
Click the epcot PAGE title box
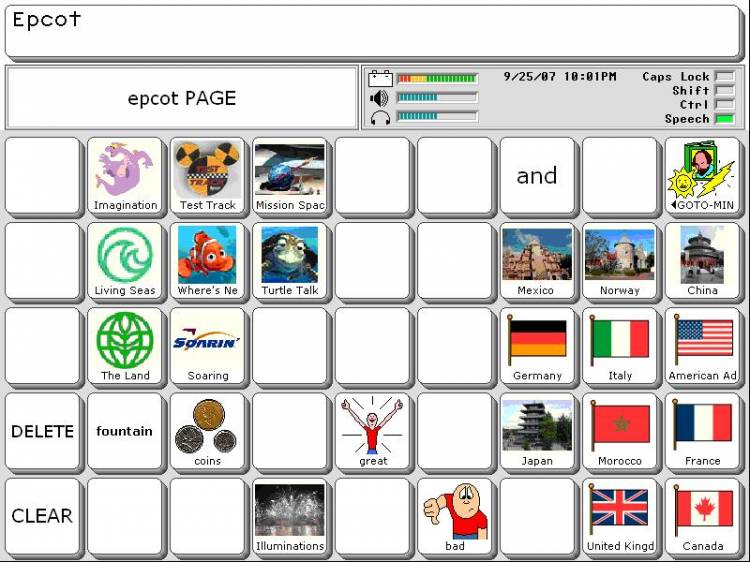point(182,98)
